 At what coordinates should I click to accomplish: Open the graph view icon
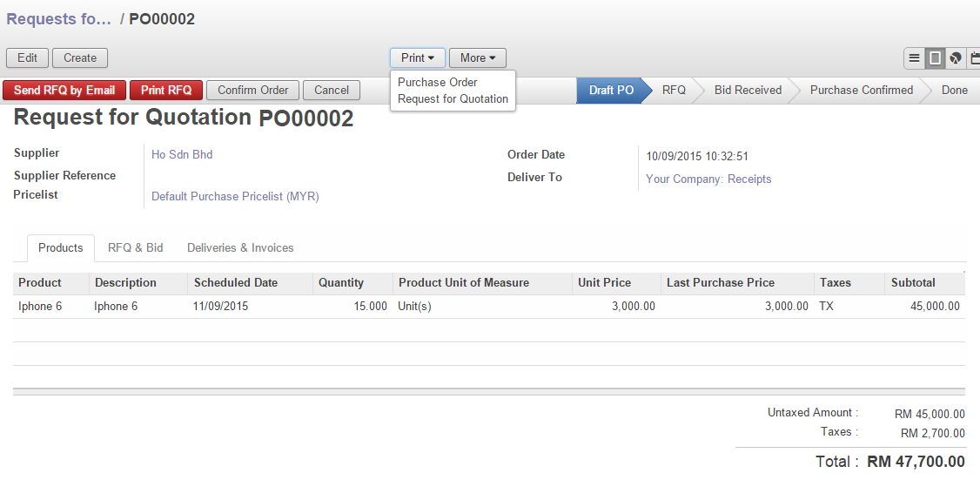(x=956, y=58)
